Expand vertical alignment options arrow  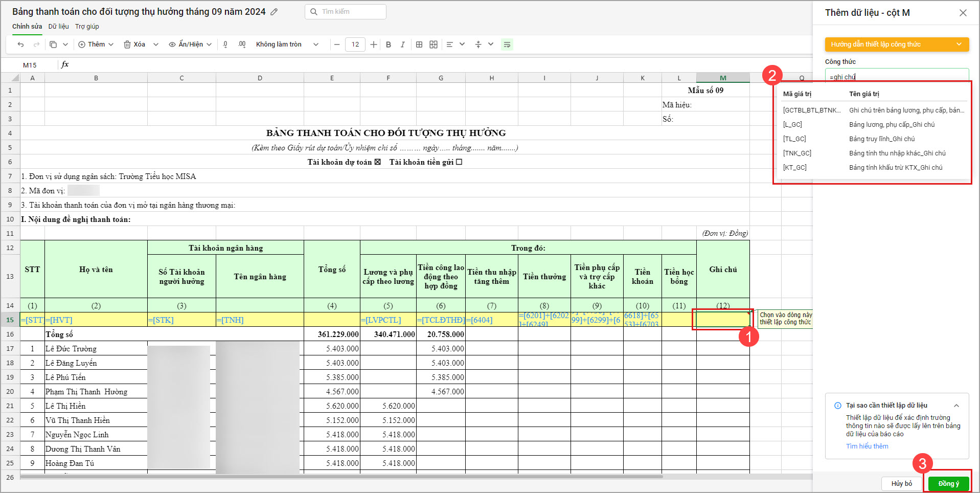pos(491,44)
